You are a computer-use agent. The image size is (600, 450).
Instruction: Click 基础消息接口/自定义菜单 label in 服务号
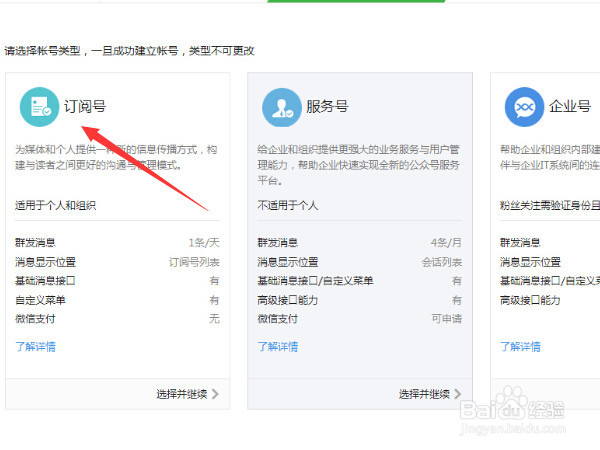pyautogui.click(x=315, y=281)
